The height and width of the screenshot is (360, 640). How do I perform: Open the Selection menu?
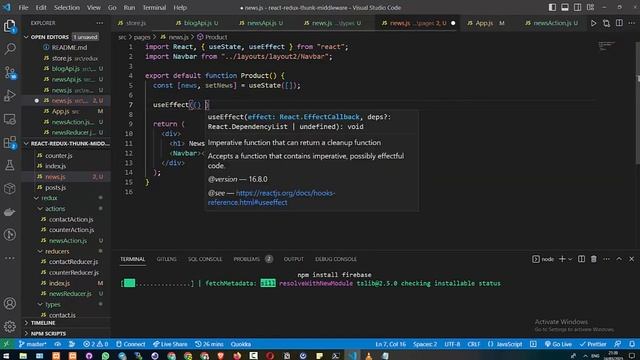coord(67,7)
